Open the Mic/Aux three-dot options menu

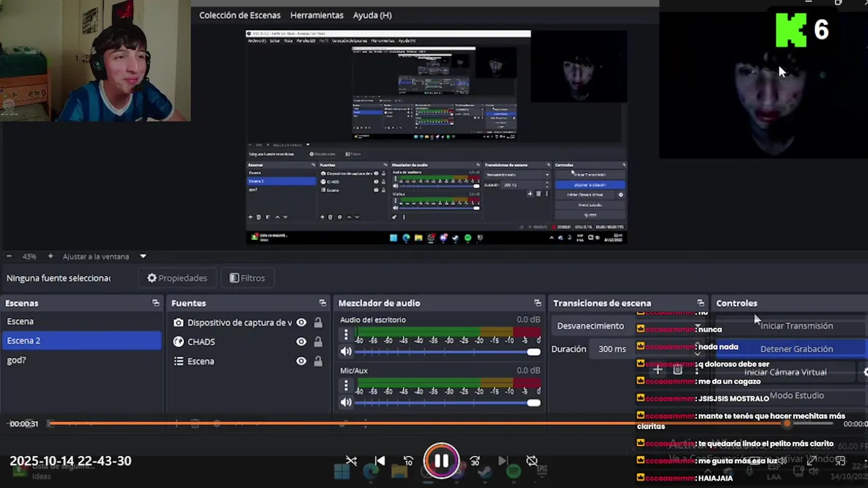pos(346,386)
